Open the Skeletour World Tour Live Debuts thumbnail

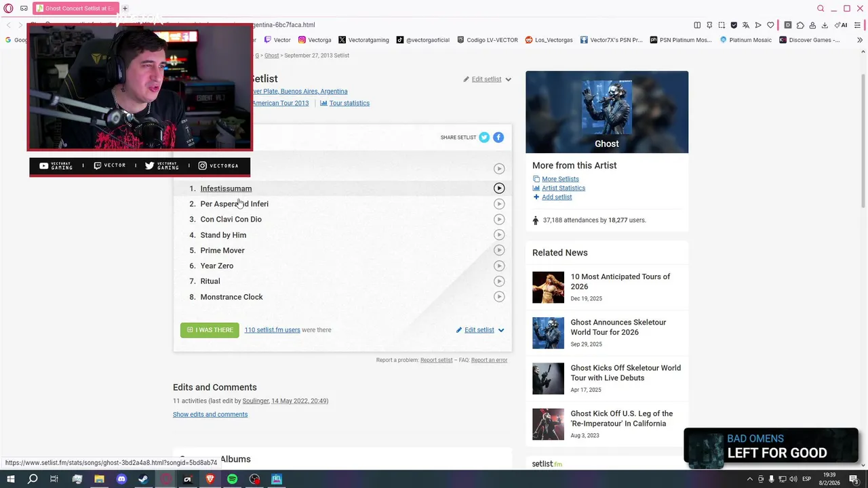coord(548,379)
